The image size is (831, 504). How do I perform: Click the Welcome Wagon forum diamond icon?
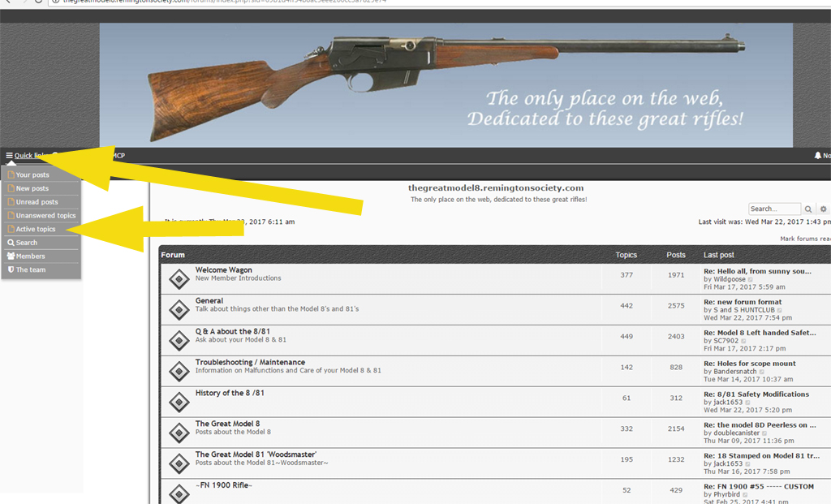(179, 278)
